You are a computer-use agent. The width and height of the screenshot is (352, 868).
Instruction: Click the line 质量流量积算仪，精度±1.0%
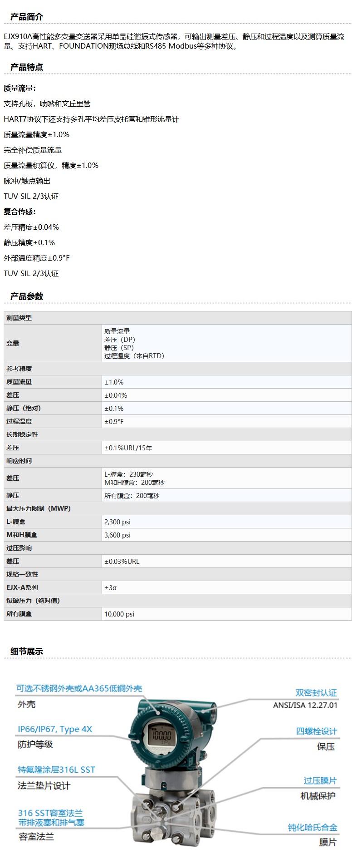51,165
